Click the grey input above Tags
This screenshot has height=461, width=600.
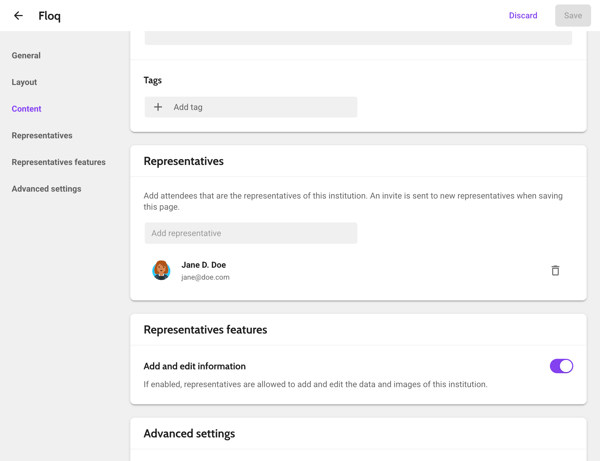[x=358, y=37]
